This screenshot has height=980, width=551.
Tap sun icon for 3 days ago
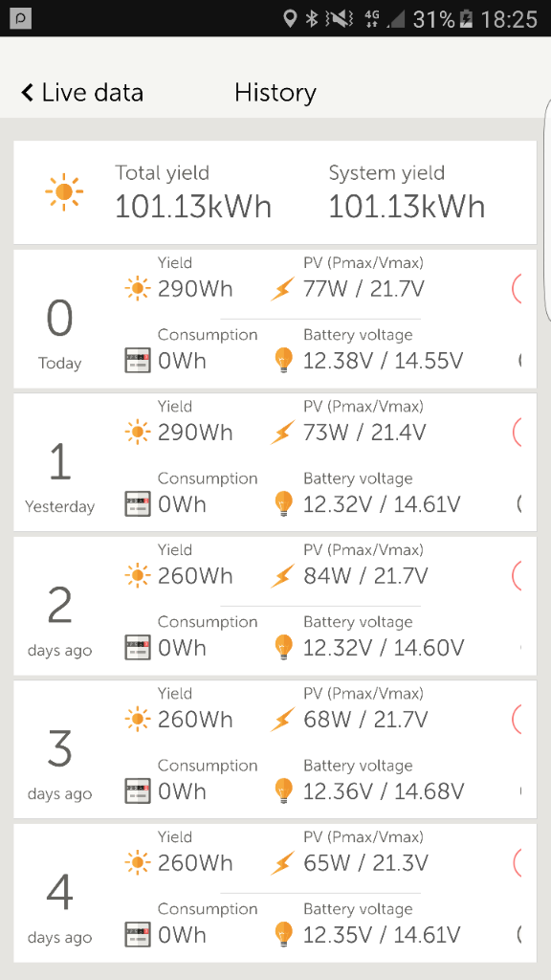pos(138,720)
